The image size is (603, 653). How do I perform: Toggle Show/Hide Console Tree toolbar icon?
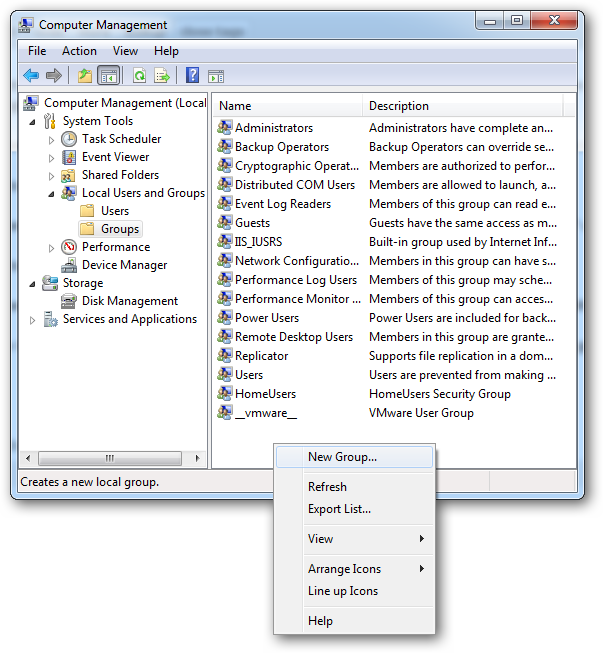[x=109, y=76]
